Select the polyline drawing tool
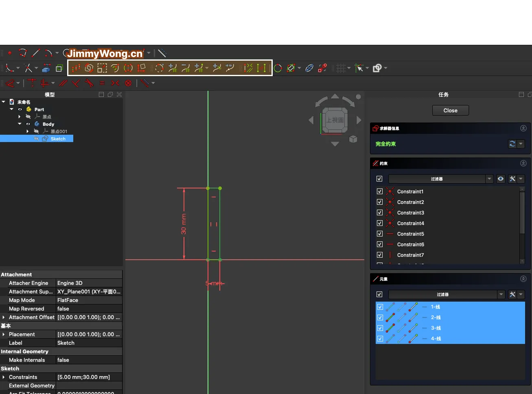 click(x=23, y=53)
